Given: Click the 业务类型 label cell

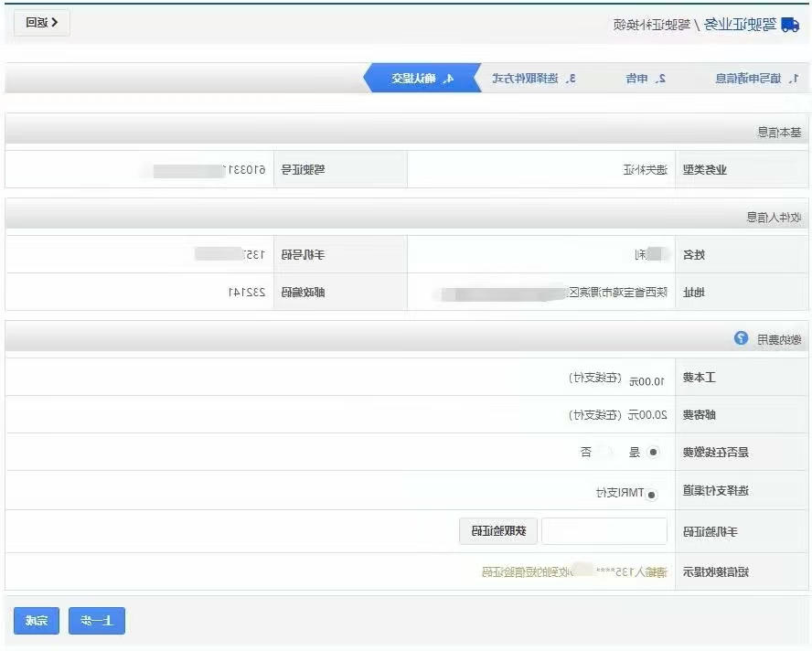Looking at the screenshot, I should [x=742, y=169].
